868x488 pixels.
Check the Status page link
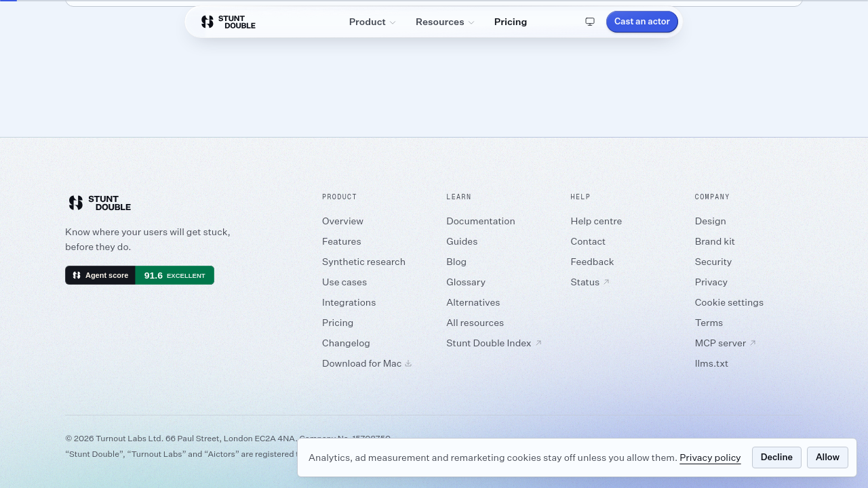590,282
